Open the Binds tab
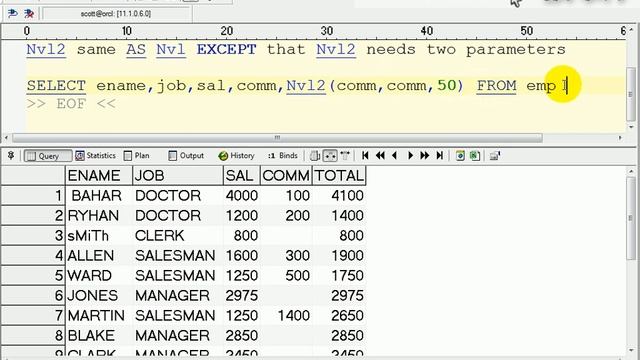This screenshot has width=640, height=360. [x=283, y=156]
